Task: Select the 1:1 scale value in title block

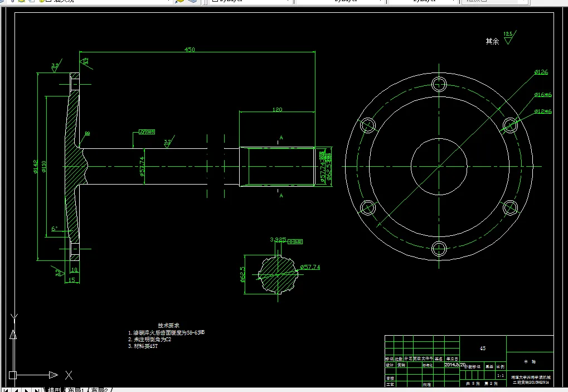Action: tap(501, 376)
